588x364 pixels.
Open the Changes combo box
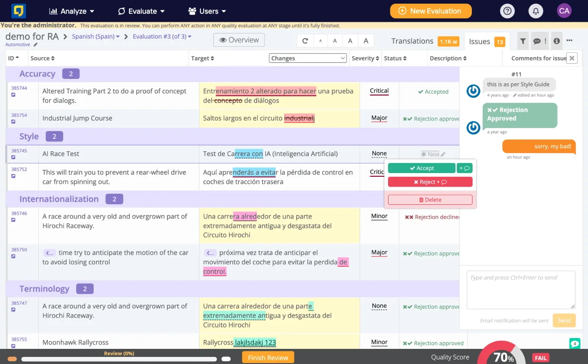(308, 58)
